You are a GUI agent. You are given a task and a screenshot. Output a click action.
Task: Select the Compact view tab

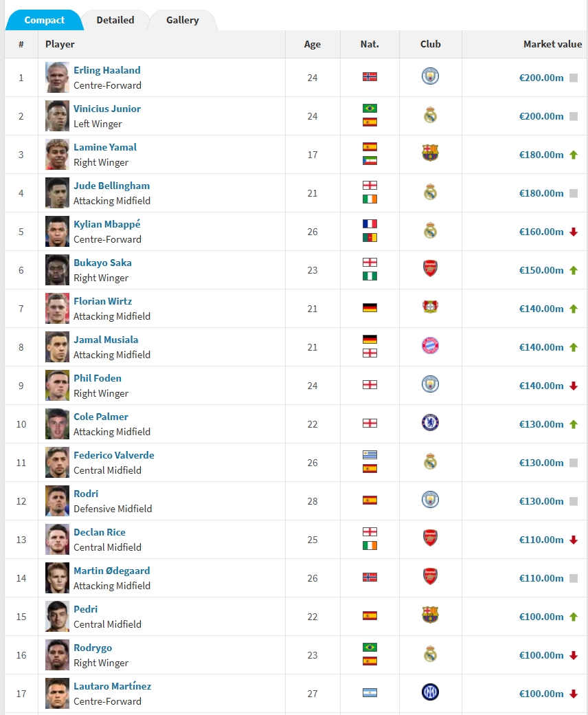(x=45, y=20)
